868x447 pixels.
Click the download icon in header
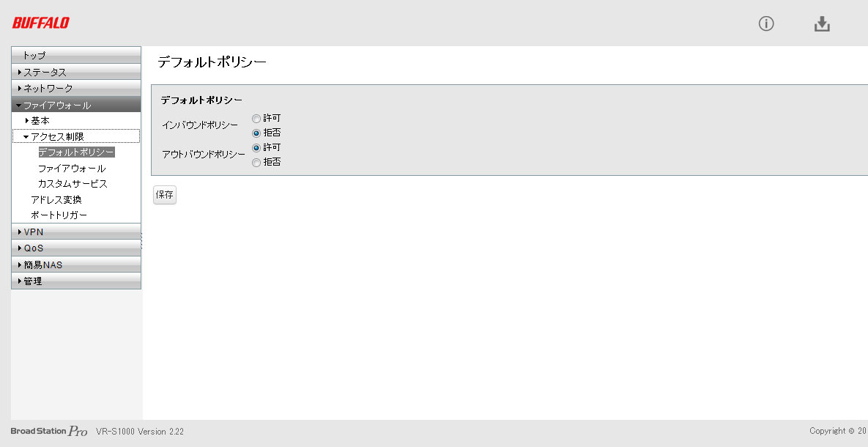coord(822,24)
